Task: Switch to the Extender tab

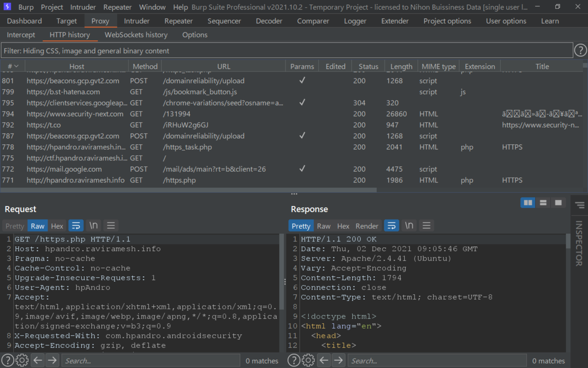Action: (x=395, y=21)
